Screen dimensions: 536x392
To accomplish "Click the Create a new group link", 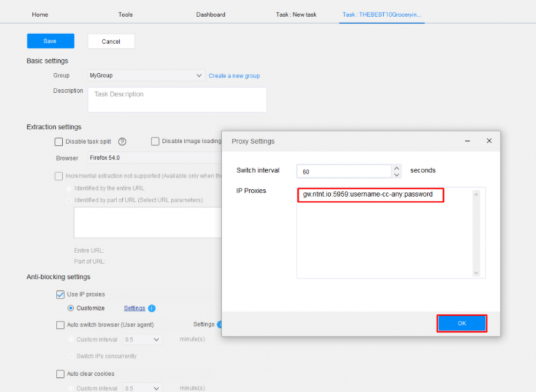I will click(234, 76).
